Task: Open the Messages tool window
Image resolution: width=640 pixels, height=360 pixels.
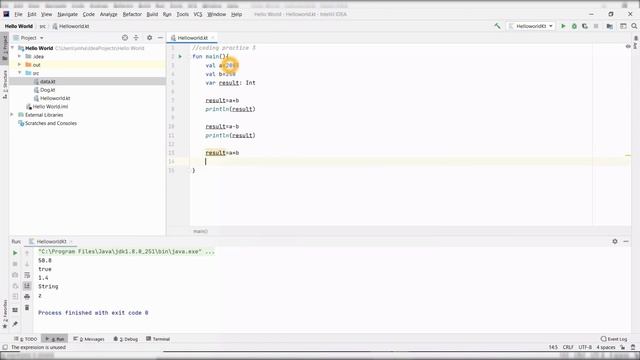Action: coord(89,339)
